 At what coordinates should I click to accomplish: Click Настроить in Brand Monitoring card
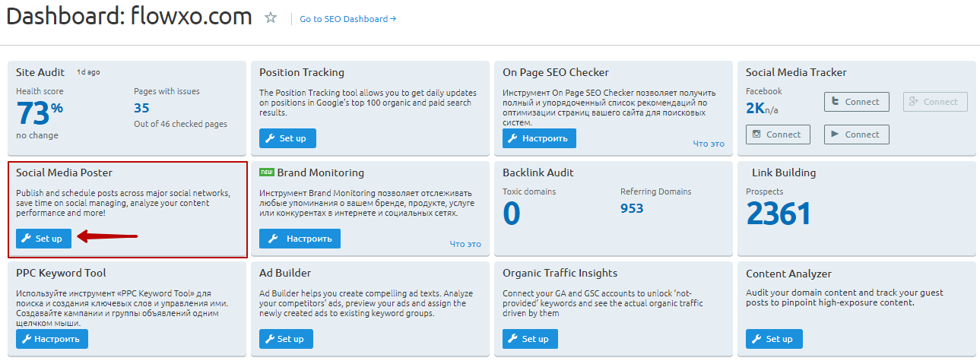point(300,239)
